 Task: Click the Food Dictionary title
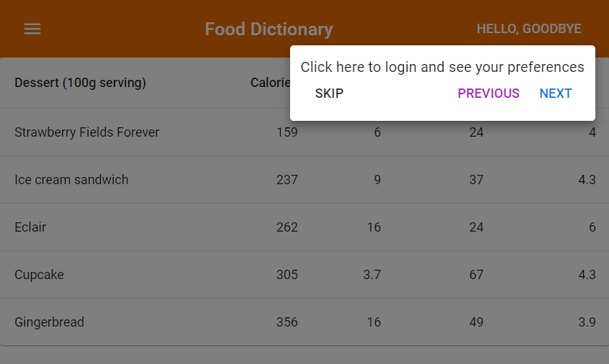(x=269, y=29)
